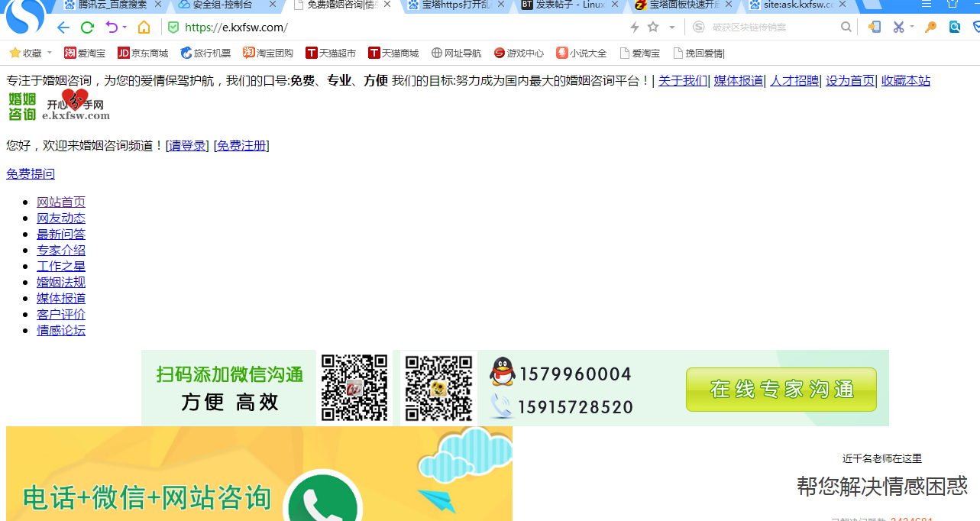Click the 关于我们 link
The height and width of the screenshot is (521, 980).
pos(683,80)
